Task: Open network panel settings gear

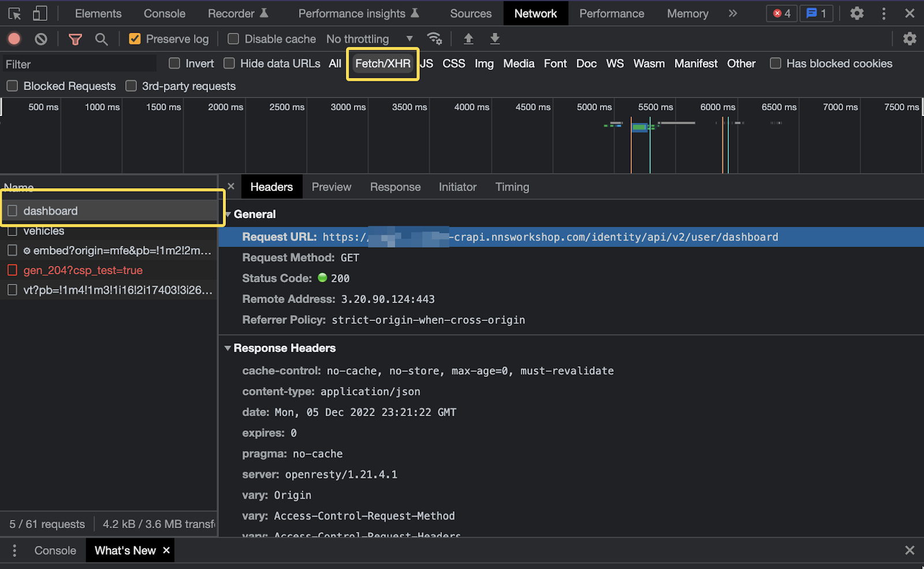Action: (910, 39)
